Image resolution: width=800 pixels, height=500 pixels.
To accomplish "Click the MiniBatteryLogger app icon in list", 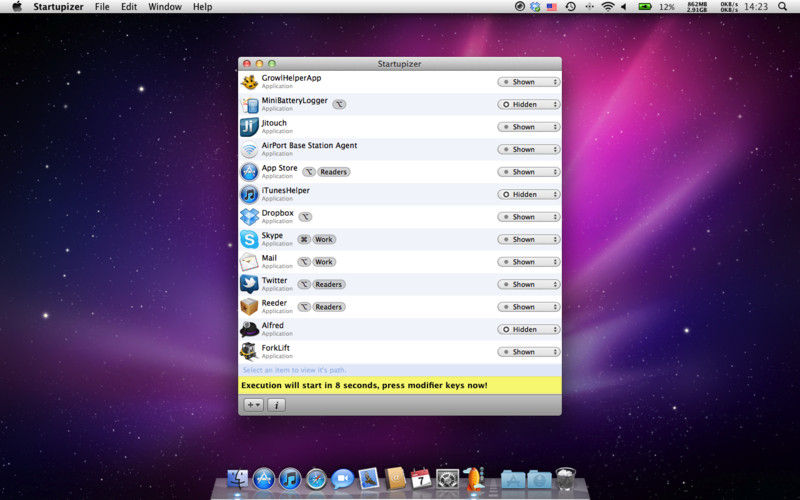I will point(249,105).
